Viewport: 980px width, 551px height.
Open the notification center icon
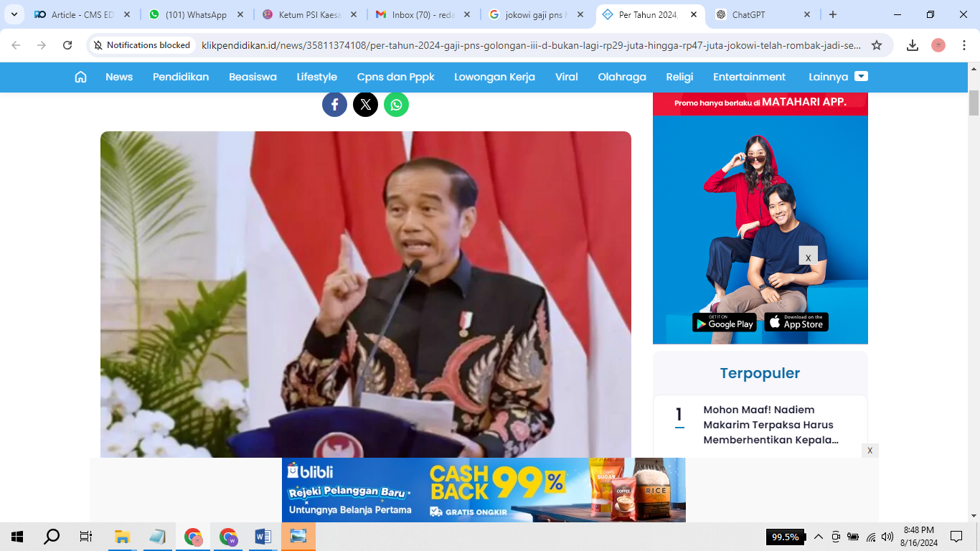click(956, 537)
